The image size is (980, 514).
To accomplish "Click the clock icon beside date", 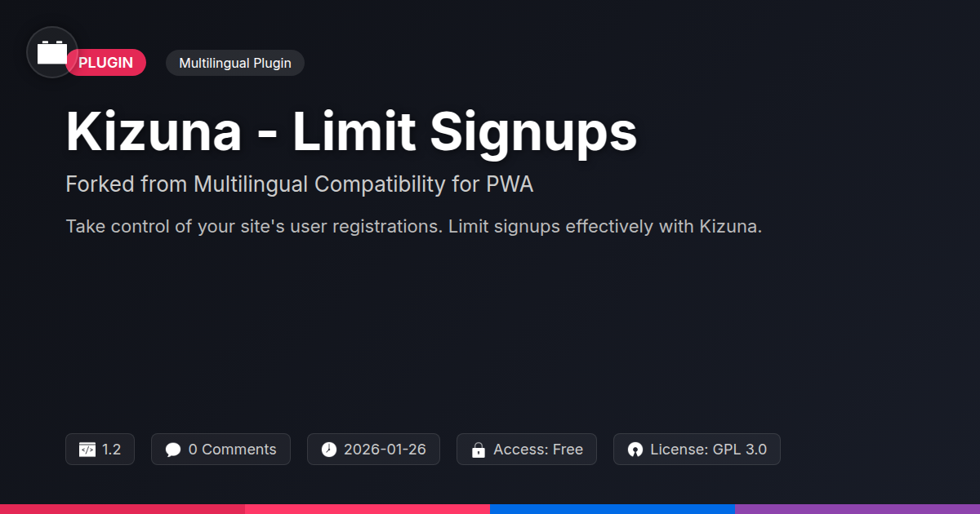I will coord(328,450).
